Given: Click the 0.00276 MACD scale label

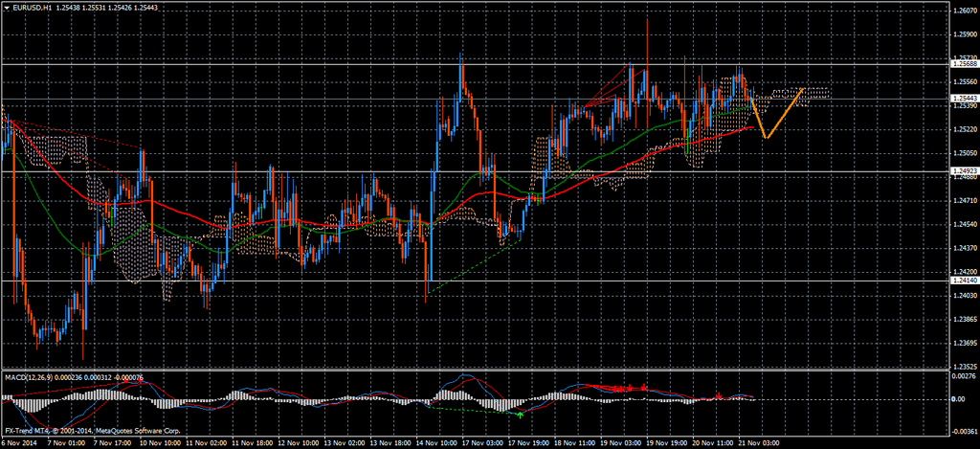Looking at the screenshot, I should pos(963,376).
